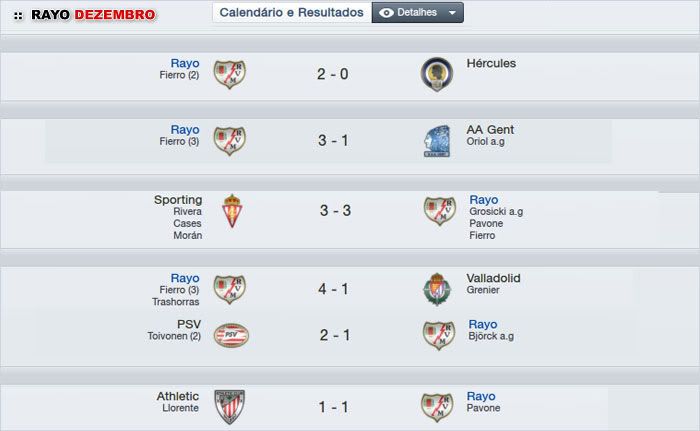
Task: Click the Valladolid club crest
Action: click(438, 289)
